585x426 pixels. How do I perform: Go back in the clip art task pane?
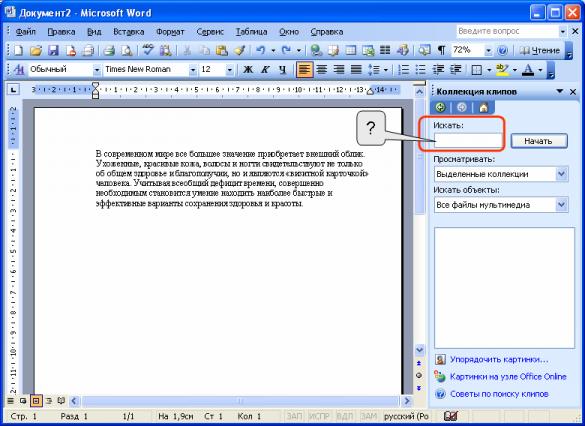(440, 108)
